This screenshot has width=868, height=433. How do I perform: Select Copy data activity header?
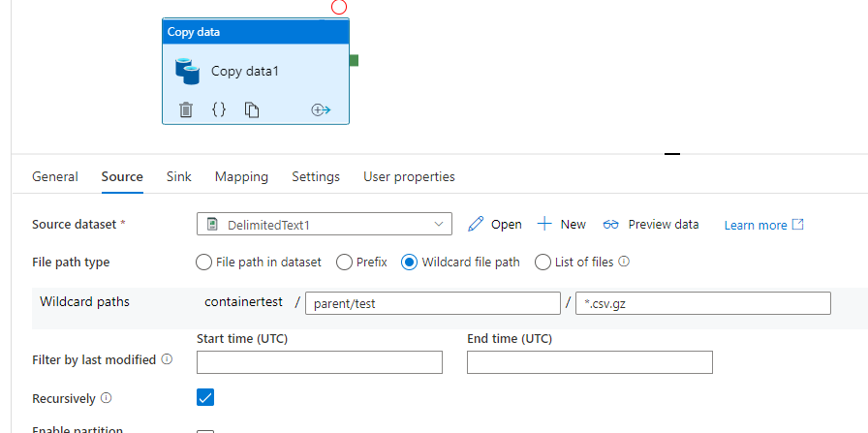click(x=256, y=32)
